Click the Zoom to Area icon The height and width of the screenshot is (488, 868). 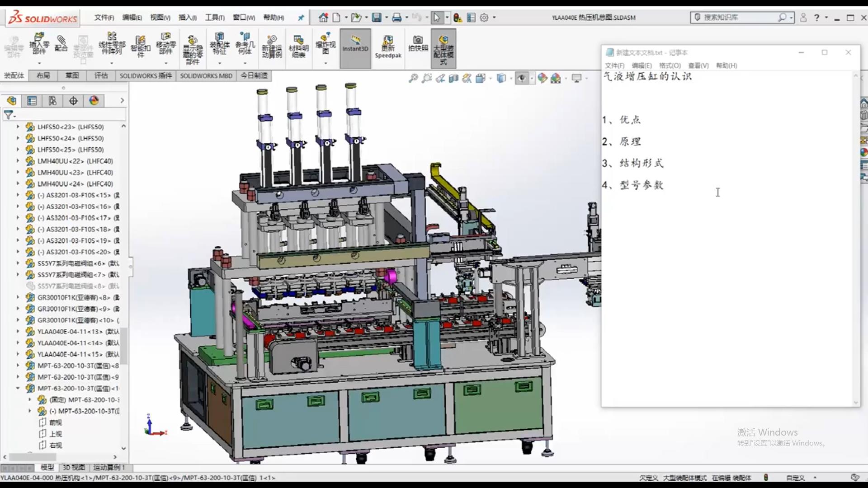pos(426,78)
